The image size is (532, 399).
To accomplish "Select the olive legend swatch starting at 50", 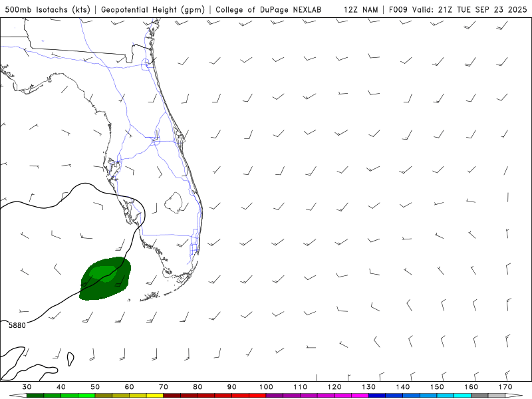I will point(104,396).
